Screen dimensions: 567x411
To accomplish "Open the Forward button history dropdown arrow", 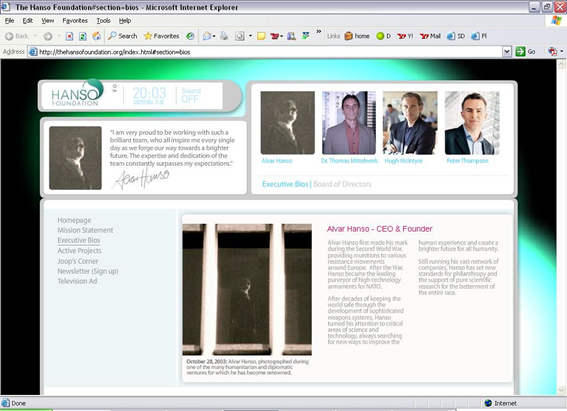I will pos(59,36).
